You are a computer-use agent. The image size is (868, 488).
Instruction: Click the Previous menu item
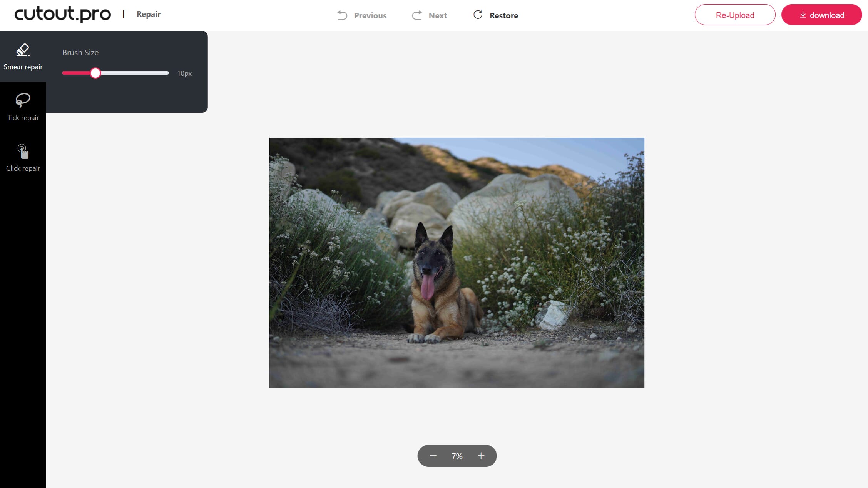coord(362,15)
